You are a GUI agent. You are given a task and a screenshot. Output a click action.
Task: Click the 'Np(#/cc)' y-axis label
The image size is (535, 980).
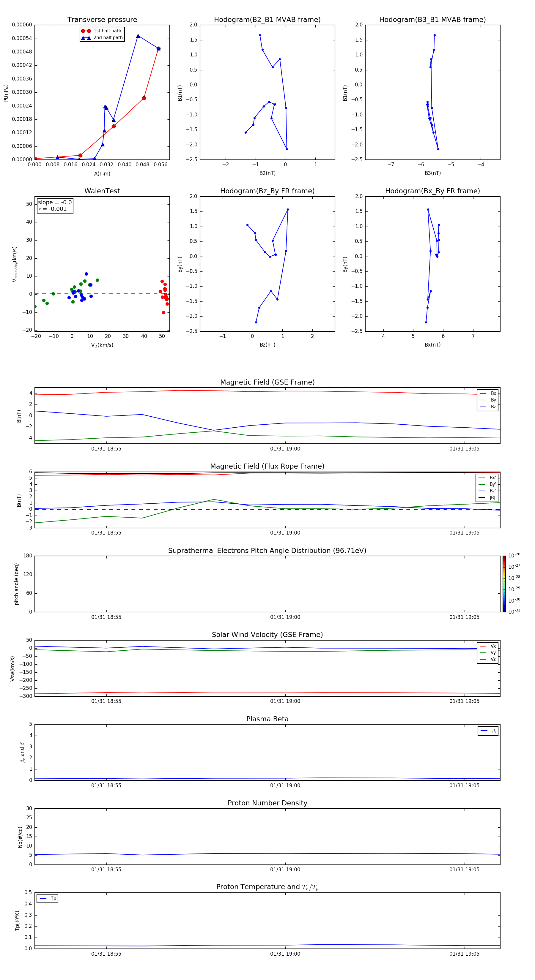20,837
